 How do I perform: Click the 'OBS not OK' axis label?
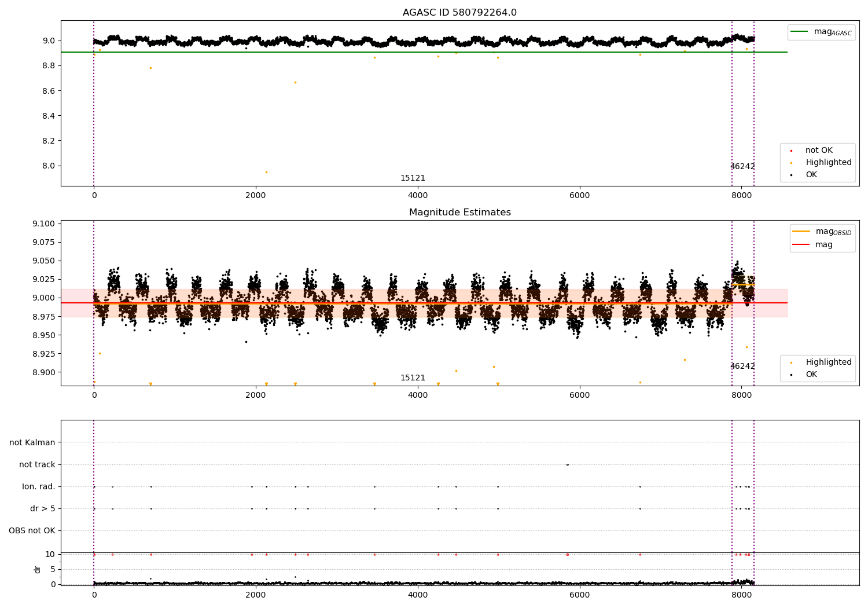click(x=32, y=530)
